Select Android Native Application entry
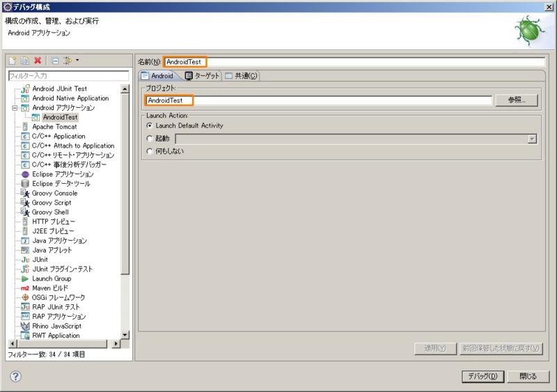 click(x=70, y=98)
